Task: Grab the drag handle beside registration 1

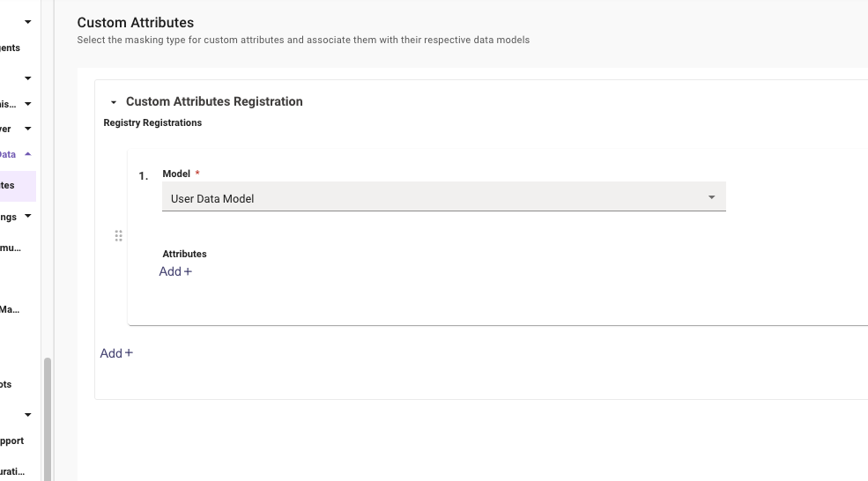Action: click(x=119, y=236)
